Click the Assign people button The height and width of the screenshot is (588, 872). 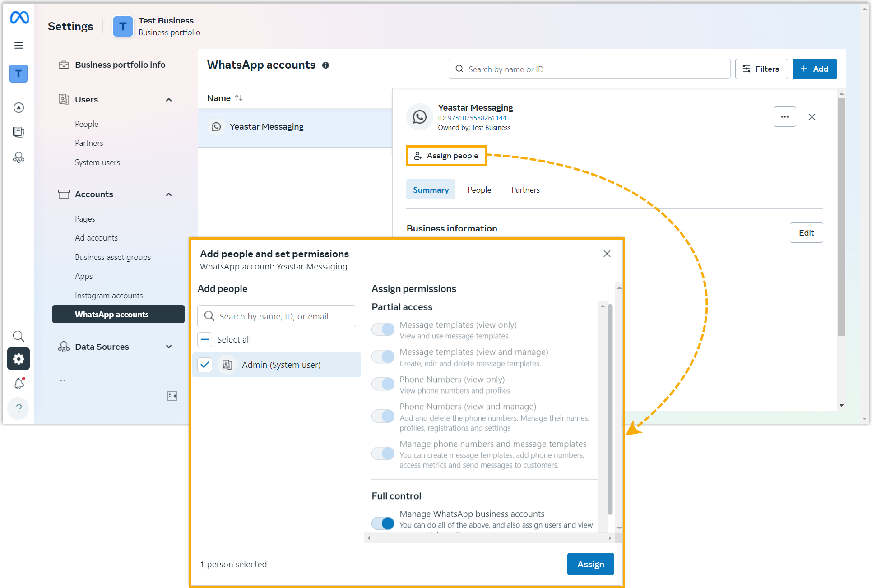pyautogui.click(x=446, y=156)
